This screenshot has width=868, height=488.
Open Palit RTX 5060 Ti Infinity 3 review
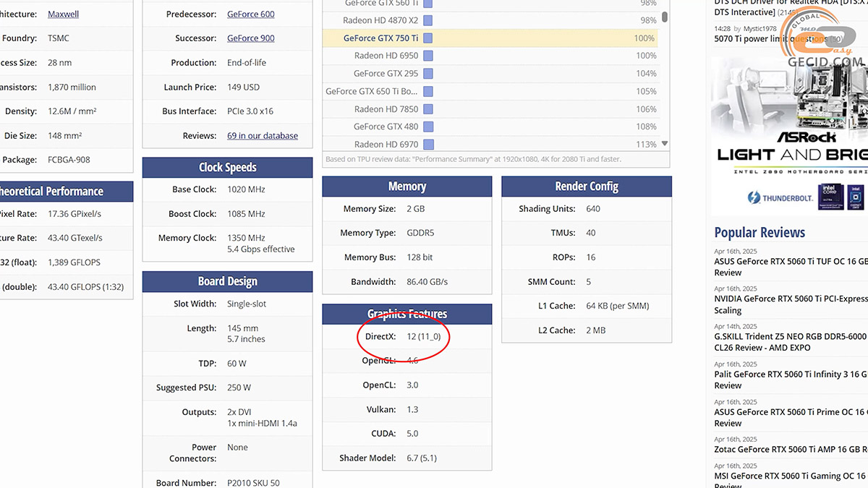791,380
